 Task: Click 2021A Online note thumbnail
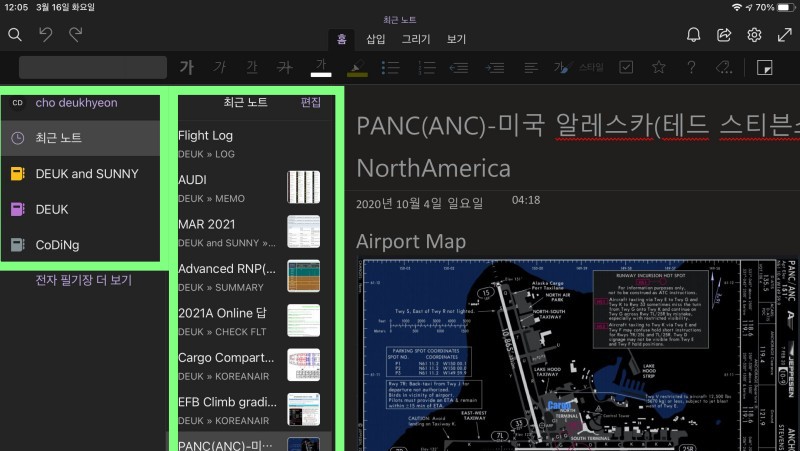(x=304, y=320)
